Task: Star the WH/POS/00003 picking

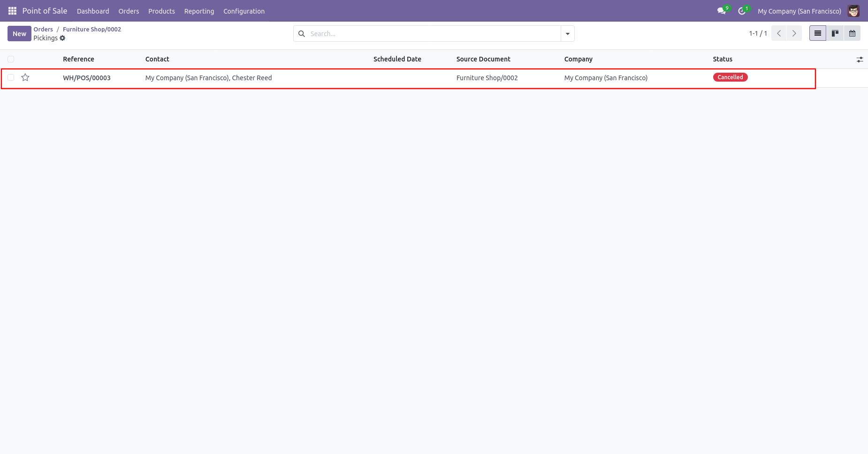Action: 25,77
